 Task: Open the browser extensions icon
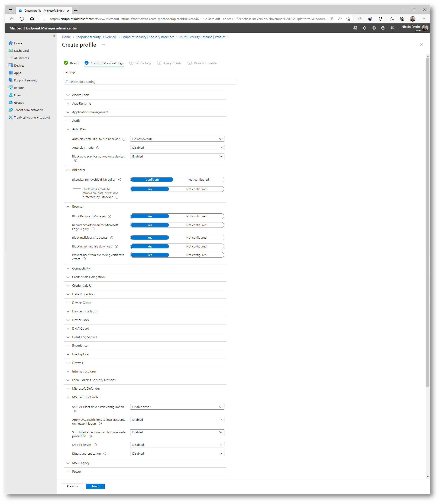pyautogui.click(x=380, y=19)
